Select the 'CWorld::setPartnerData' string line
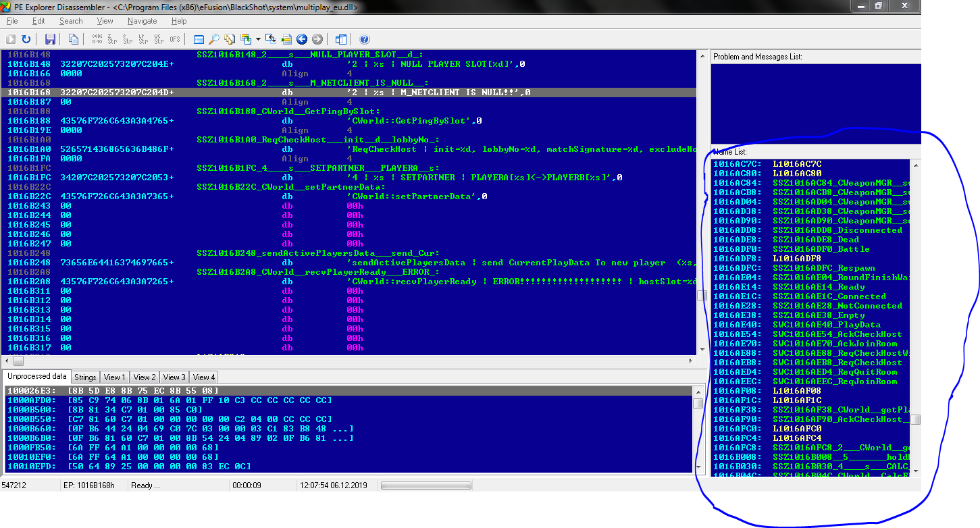This screenshot has height=528, width=980. point(350,196)
